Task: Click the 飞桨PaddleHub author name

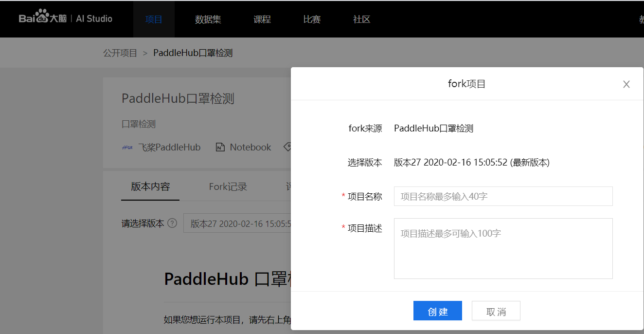Action: pos(169,147)
